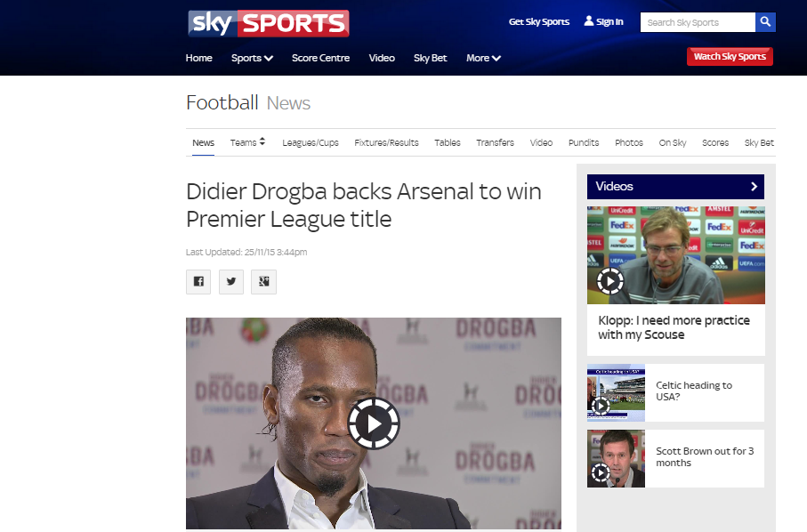
Task: Click the Watch Sky Sports button
Action: tap(730, 57)
